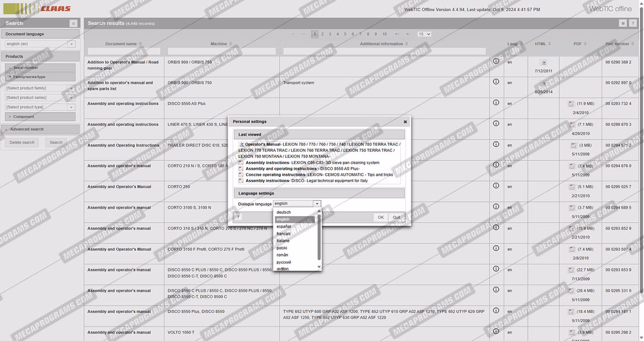Viewport: 644px width, 341px height.
Task: Click OK in Personal settings
Action: pos(380,217)
